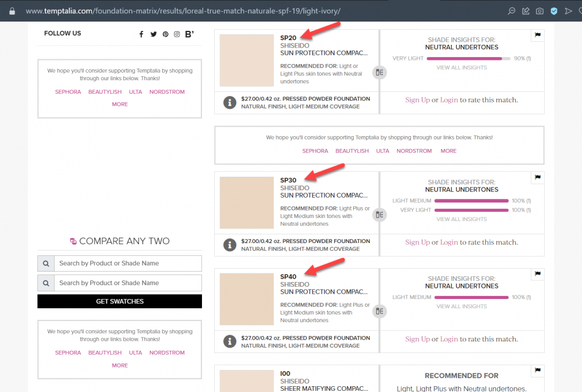Flag the SP20 shade match result
The height and width of the screenshot is (392, 582).
[x=537, y=35]
